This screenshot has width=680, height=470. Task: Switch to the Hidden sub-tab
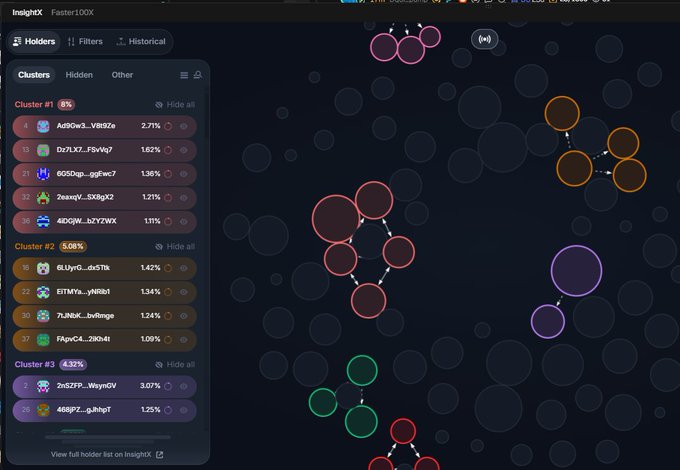pyautogui.click(x=79, y=75)
